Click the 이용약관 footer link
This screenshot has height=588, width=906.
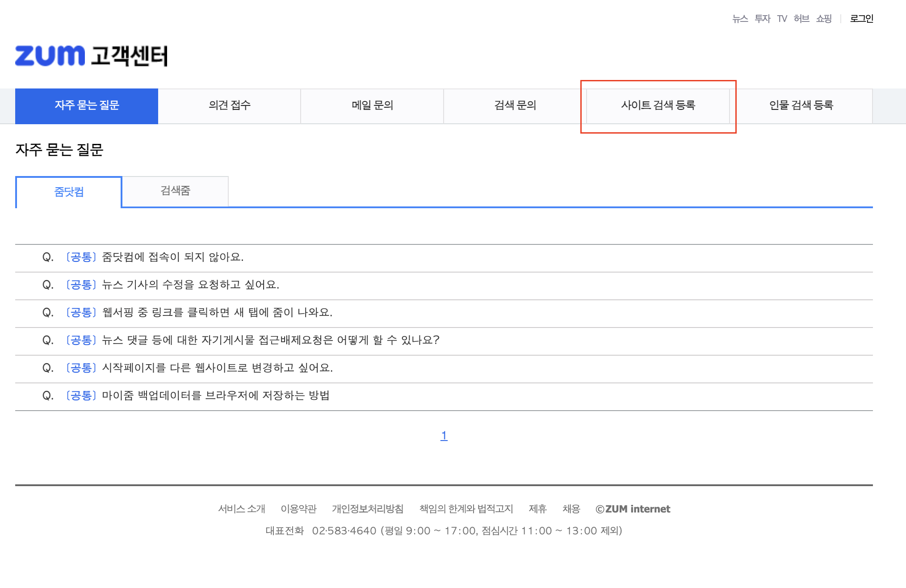coord(298,509)
